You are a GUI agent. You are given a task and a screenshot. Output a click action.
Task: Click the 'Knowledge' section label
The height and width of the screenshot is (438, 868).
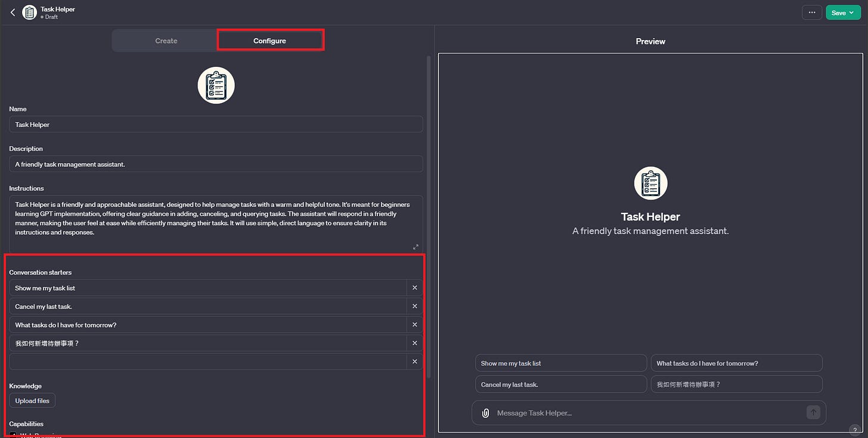(26, 386)
